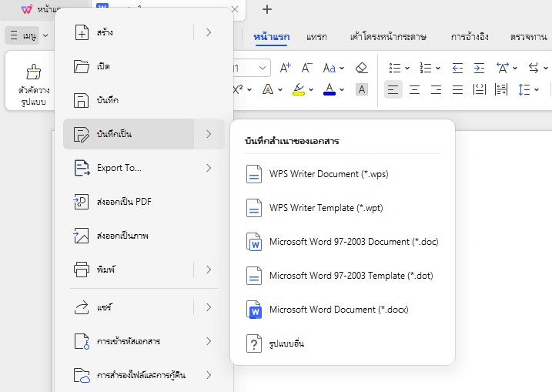
Task: Expand the สร้าง submenu arrow
Action: (x=209, y=32)
